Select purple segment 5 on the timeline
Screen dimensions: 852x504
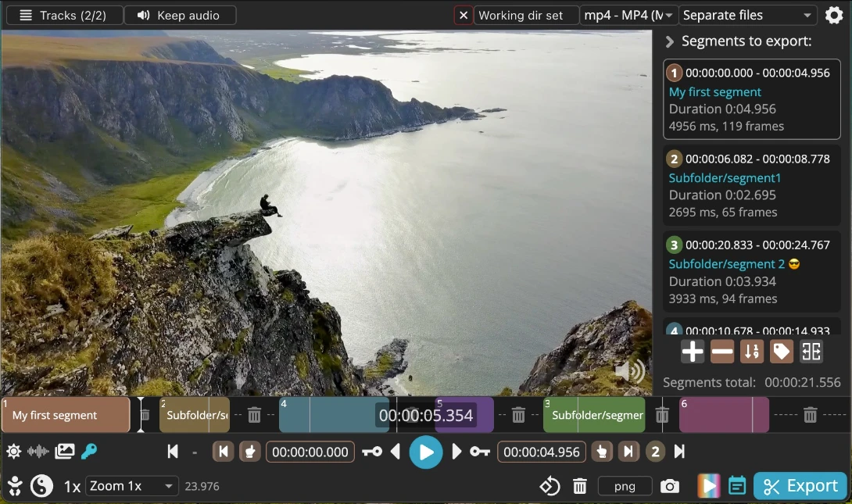(x=464, y=415)
